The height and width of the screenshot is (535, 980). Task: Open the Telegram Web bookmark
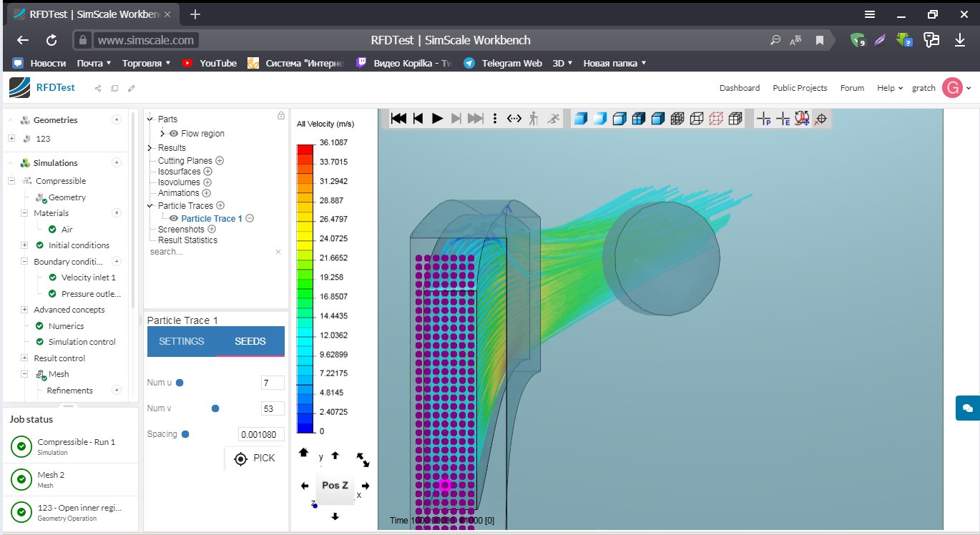click(503, 63)
